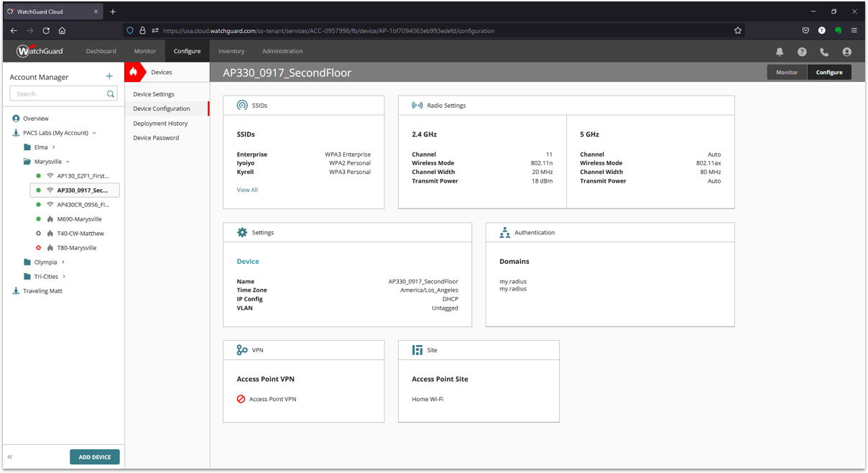
Task: Click the 5 GHz radio heading
Action: (x=589, y=134)
